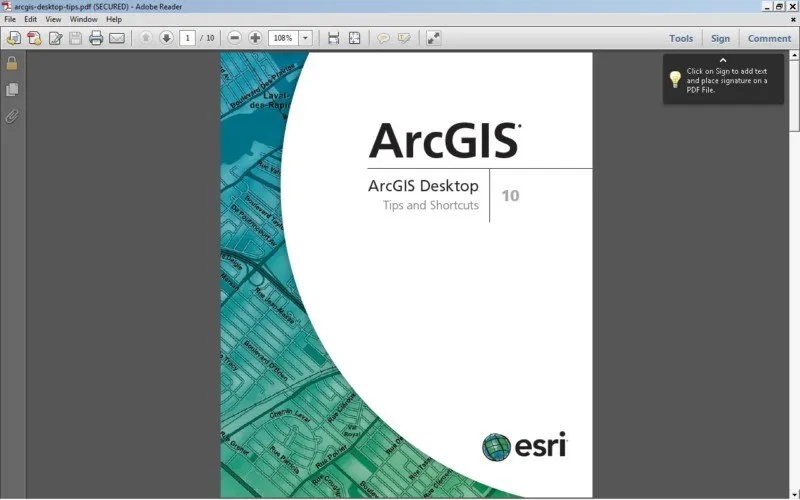The image size is (800, 500).
Task: Open the page thumbnails sidebar icon
Action: tap(12, 90)
